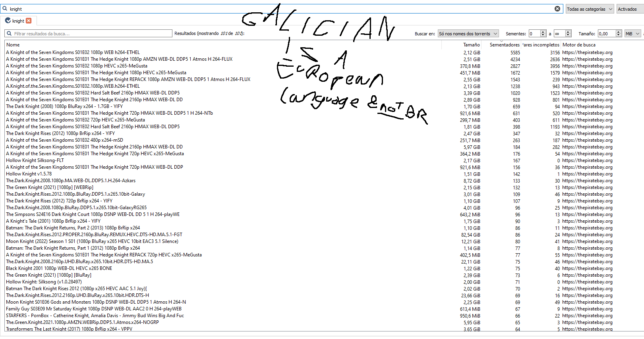
Task: Sort results by 'Motor de busca' column
Action: (x=579, y=45)
